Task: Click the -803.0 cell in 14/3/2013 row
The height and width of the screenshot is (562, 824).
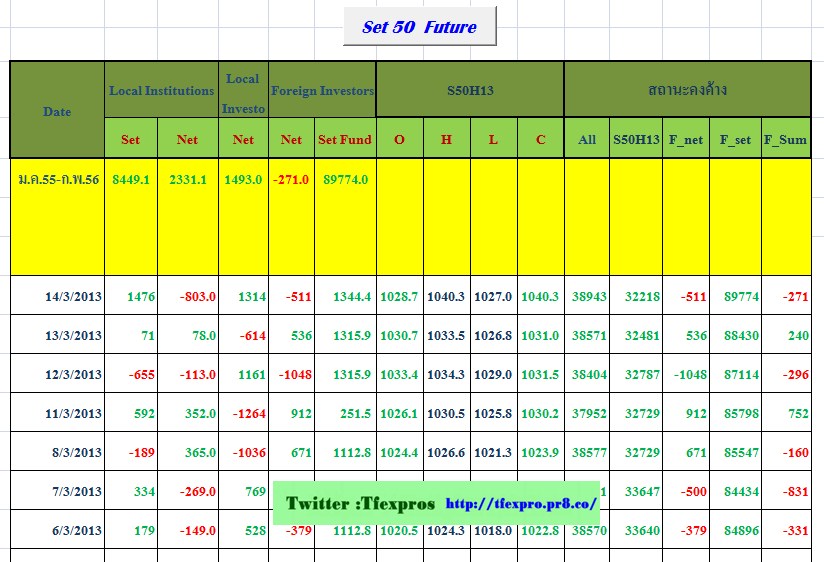Action: coord(197,297)
